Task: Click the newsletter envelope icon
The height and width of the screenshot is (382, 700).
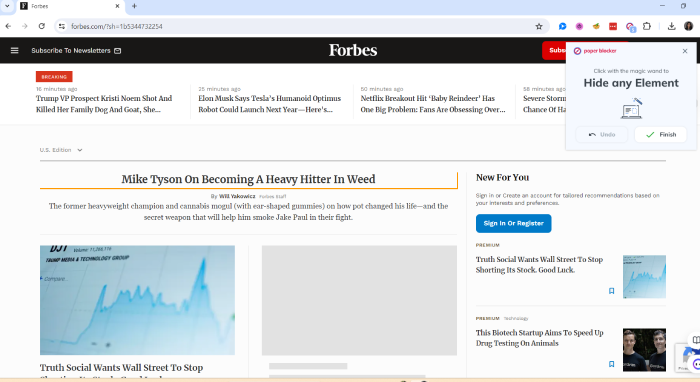Action: (117, 51)
